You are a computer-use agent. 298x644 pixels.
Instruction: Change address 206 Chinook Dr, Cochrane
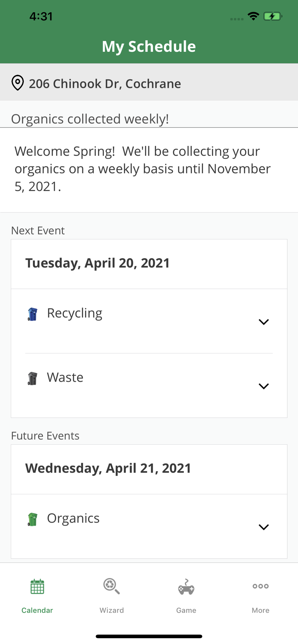(x=105, y=84)
